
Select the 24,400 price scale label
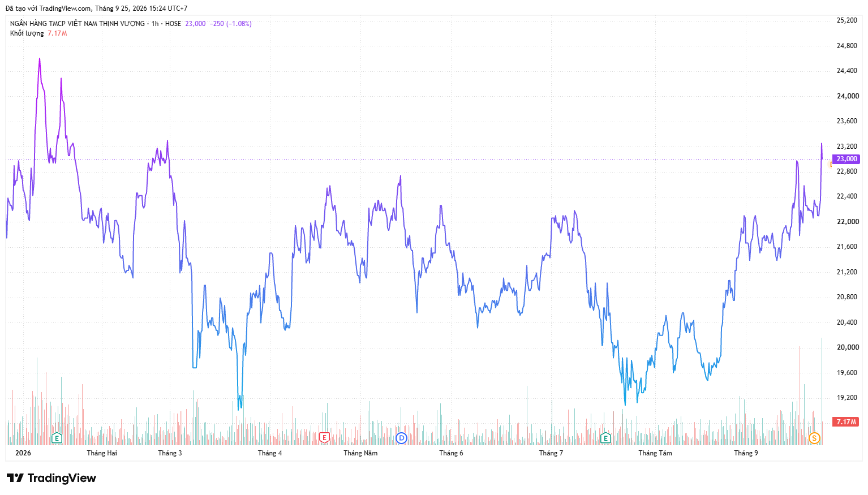847,71
